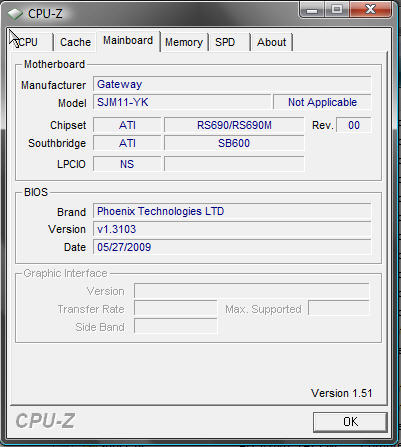Click the Motherboard group label
Viewport: 401px width, 447px height.
tap(54, 64)
